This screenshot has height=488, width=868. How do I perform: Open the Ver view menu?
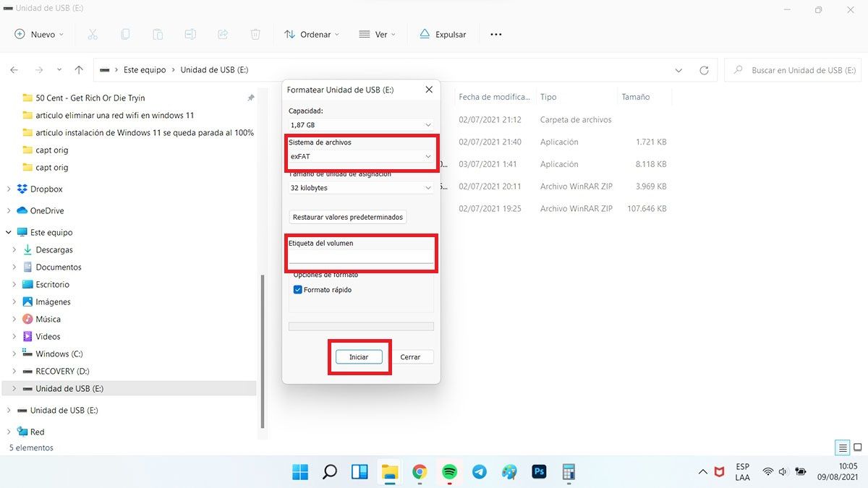378,34
